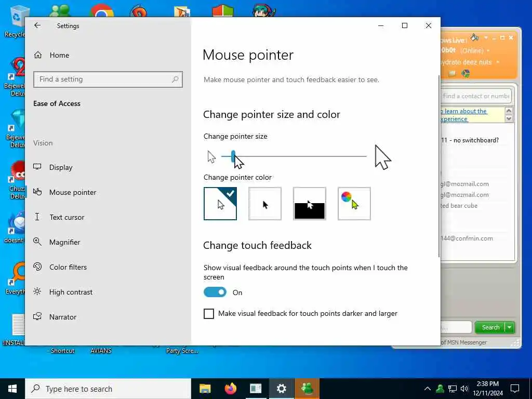Select the bear cube contact in Messenger
532x399 pixels.
(459, 206)
